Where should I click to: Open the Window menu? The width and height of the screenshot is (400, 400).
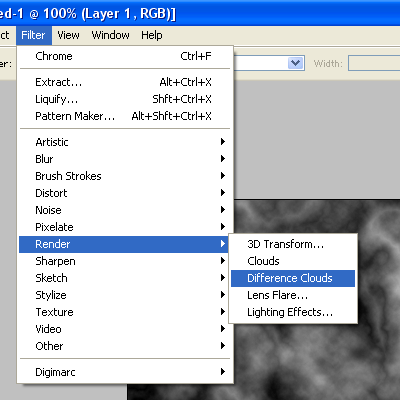(x=111, y=35)
